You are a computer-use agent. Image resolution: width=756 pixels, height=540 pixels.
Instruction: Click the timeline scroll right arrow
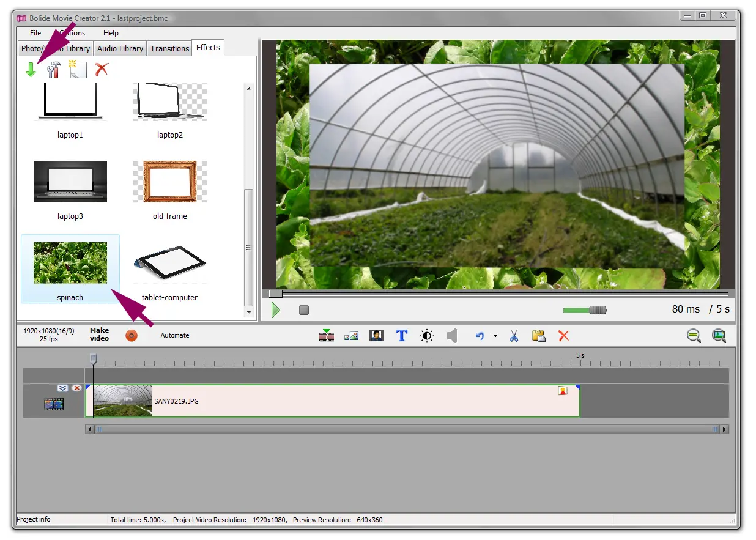(x=725, y=429)
